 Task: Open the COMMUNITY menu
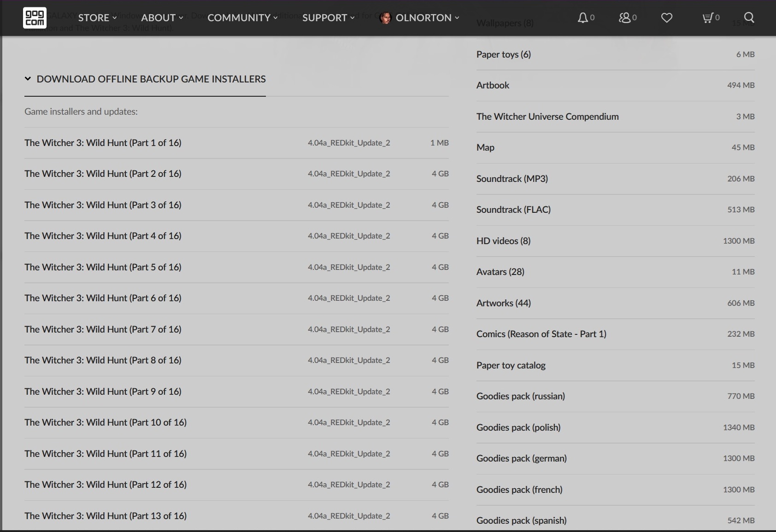click(x=242, y=18)
